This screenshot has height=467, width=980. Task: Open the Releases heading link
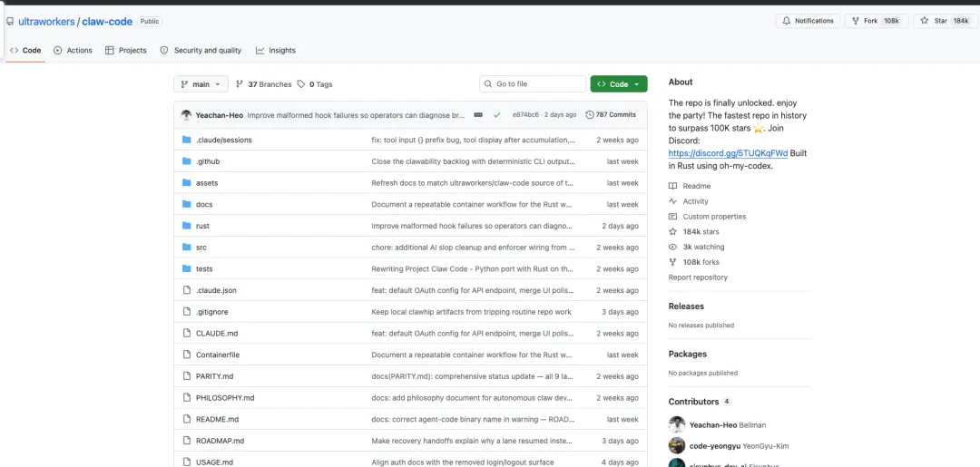pyautogui.click(x=686, y=306)
